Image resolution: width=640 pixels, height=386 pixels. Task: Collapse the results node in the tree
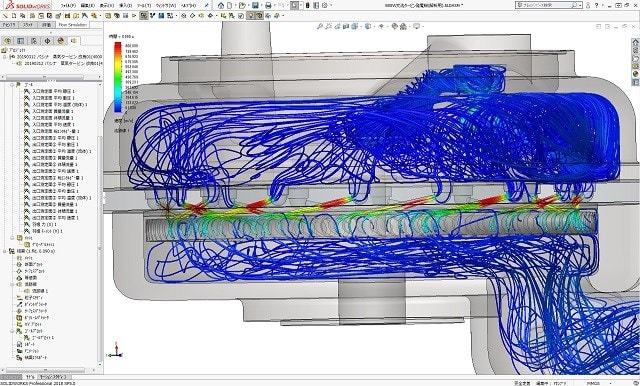5,251
